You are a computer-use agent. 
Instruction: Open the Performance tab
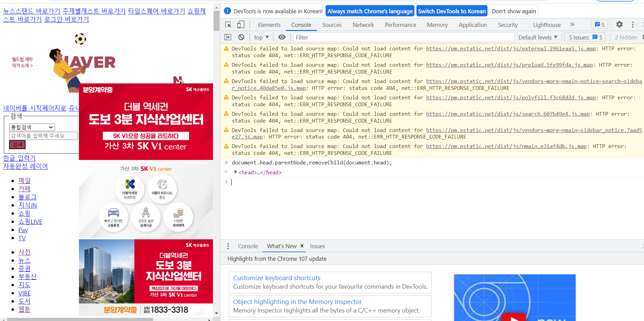(x=400, y=25)
